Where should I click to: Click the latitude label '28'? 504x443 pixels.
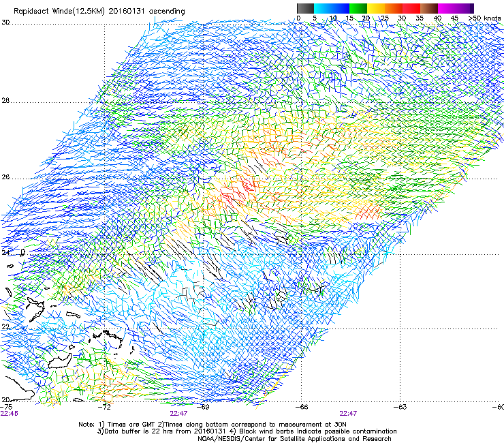[5, 101]
